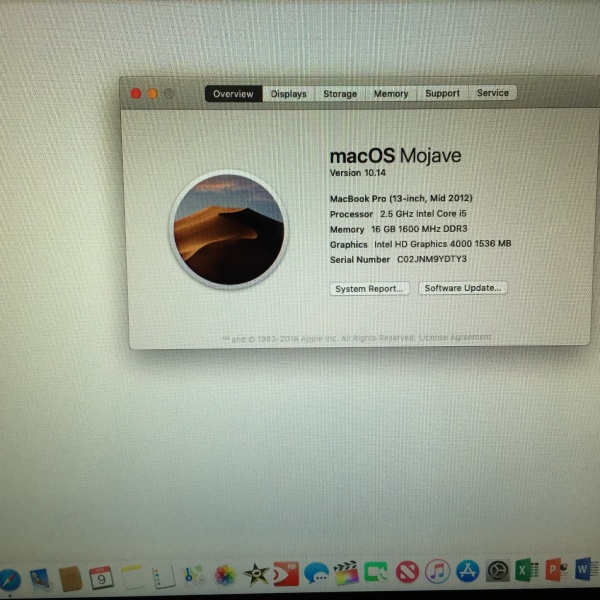Switch to the Memory tab
Viewport: 600px width, 600px height.
pyautogui.click(x=391, y=93)
